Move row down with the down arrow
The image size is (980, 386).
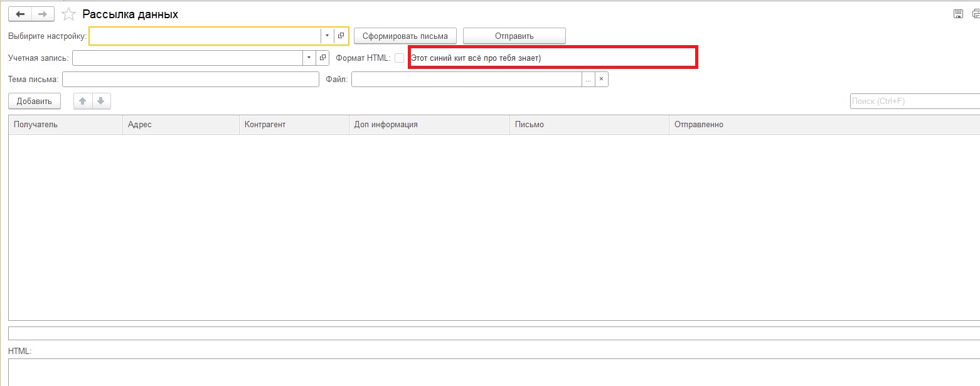click(101, 101)
